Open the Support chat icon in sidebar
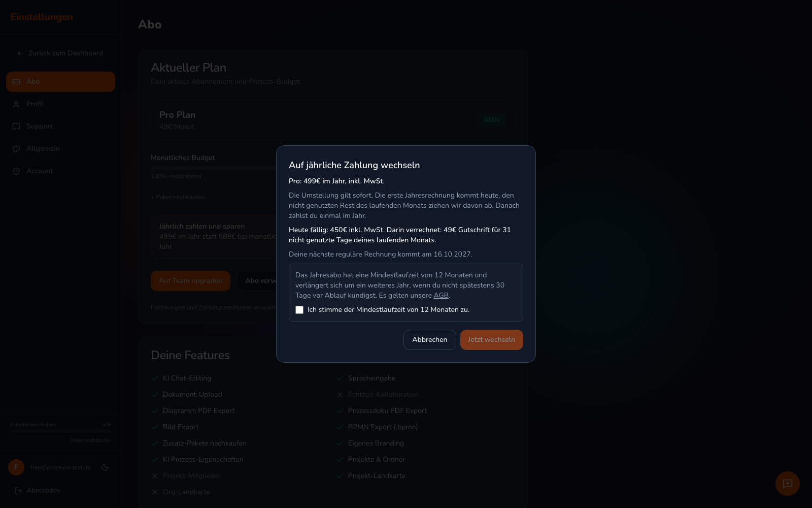812x508 pixels. click(x=16, y=126)
